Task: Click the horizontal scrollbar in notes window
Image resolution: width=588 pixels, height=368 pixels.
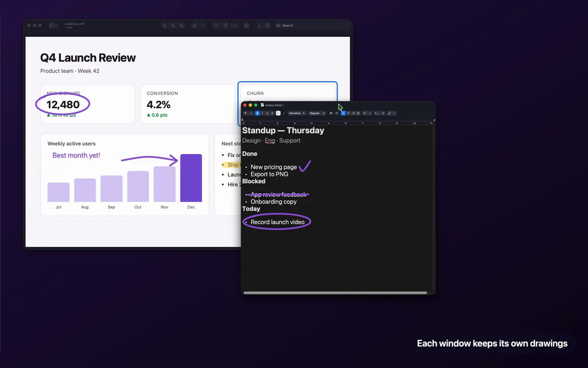Action: point(335,293)
